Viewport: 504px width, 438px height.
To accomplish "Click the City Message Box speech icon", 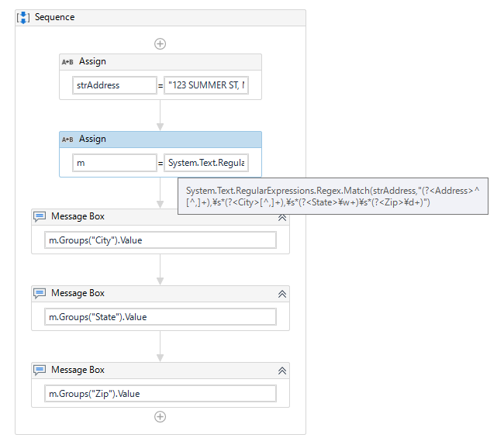I will [x=40, y=217].
